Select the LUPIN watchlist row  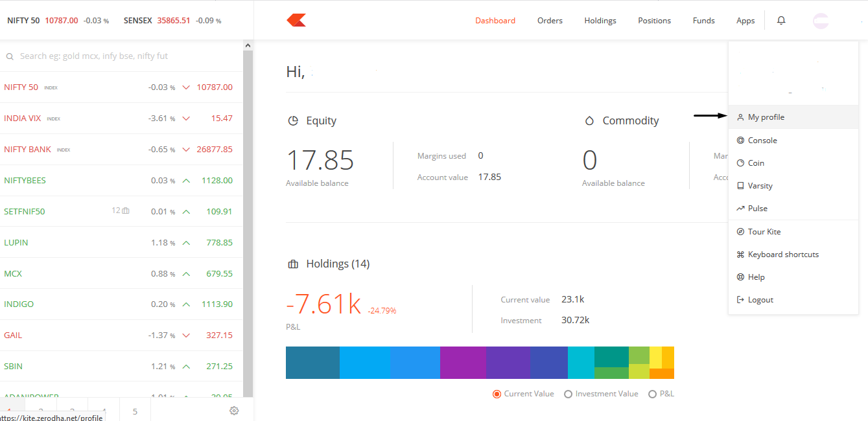click(121, 242)
